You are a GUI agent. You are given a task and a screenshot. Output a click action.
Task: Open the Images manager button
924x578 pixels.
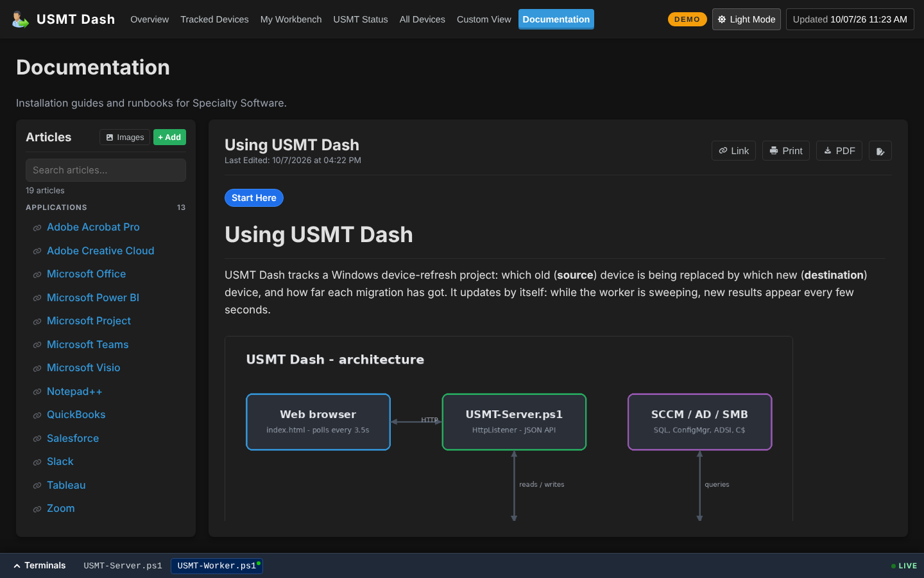(x=125, y=137)
